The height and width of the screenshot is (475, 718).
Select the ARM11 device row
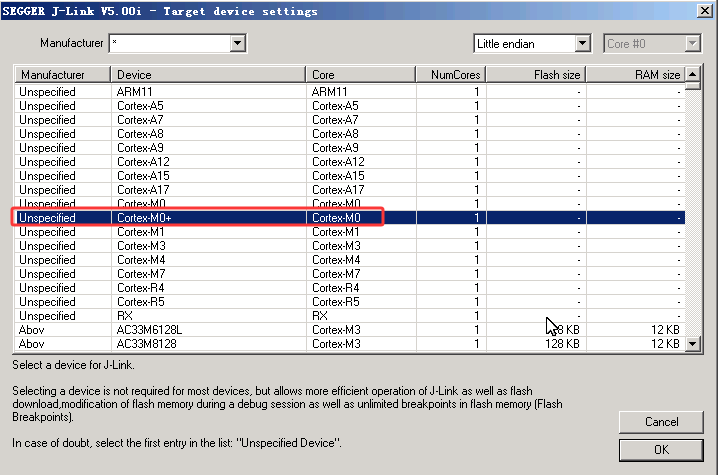click(x=350, y=92)
